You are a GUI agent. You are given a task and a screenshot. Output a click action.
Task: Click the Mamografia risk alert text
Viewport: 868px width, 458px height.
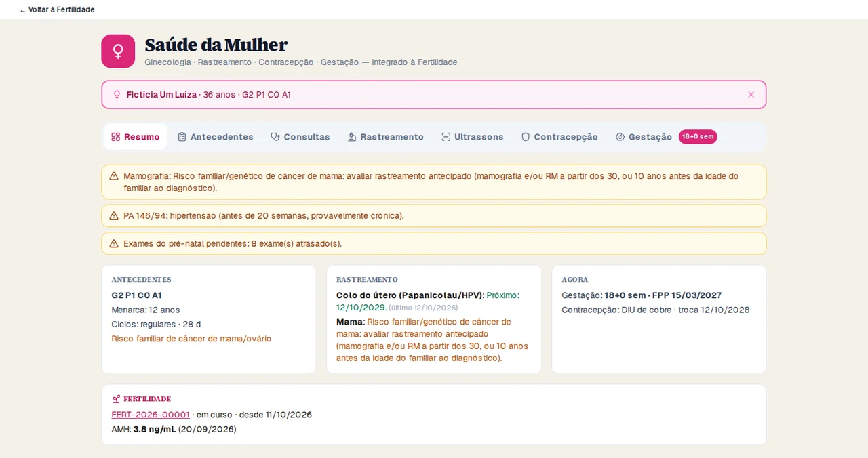click(431, 182)
